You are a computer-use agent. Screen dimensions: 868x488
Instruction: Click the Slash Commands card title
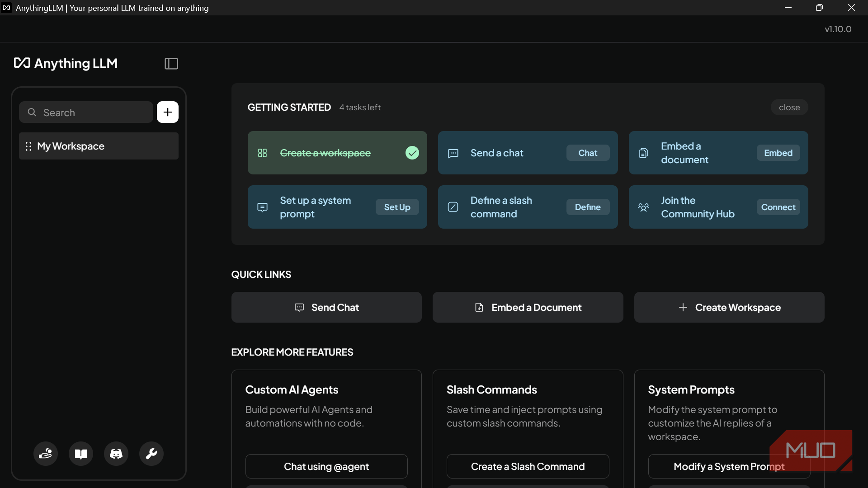coord(491,389)
